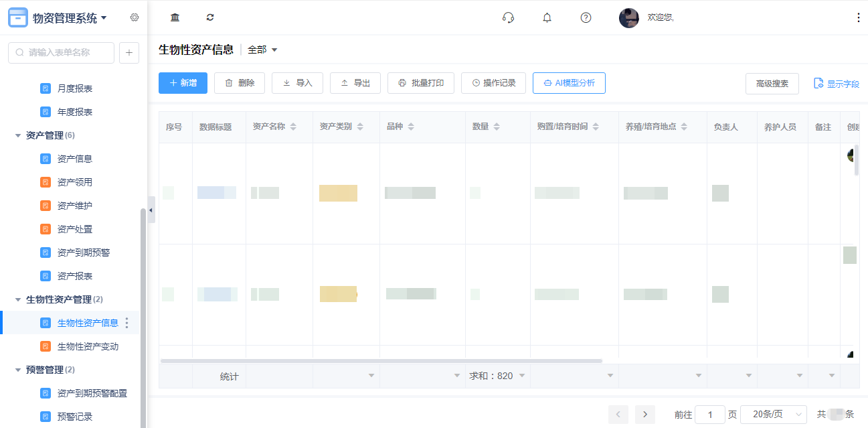The image size is (868, 428).
Task: Click the 批量打印 batch print button
Action: coord(421,83)
